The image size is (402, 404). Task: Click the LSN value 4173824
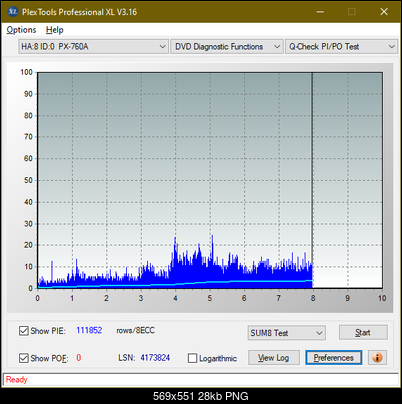tap(155, 358)
